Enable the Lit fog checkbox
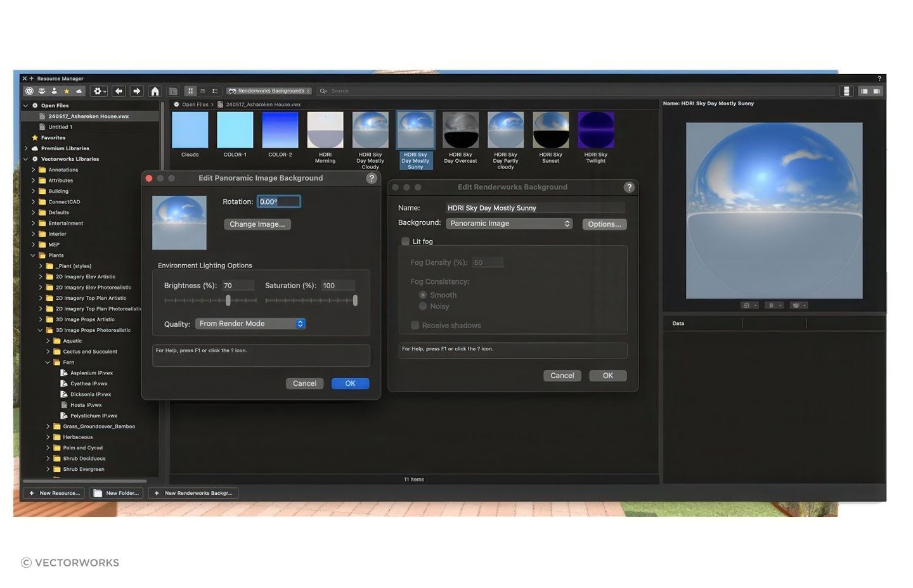Screen dimensions: 913x588 click(x=405, y=241)
